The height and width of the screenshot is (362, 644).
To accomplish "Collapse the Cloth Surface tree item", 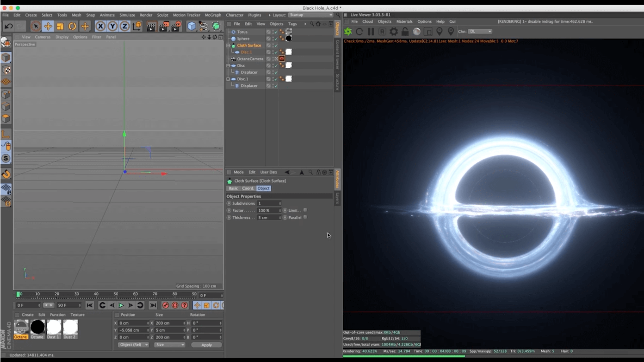I will click(x=228, y=45).
